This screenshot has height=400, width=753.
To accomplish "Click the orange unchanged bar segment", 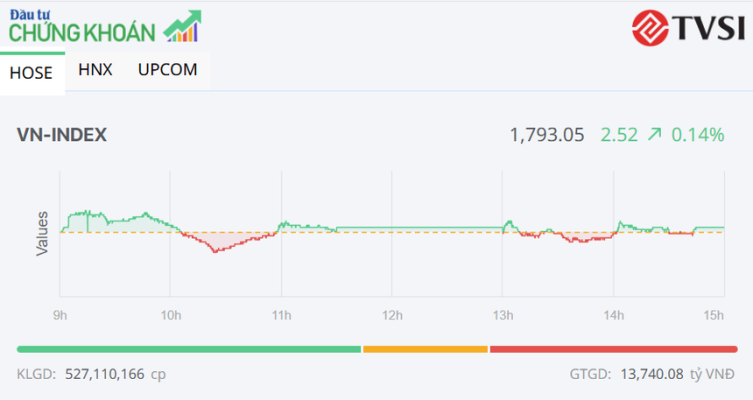I will click(425, 349).
